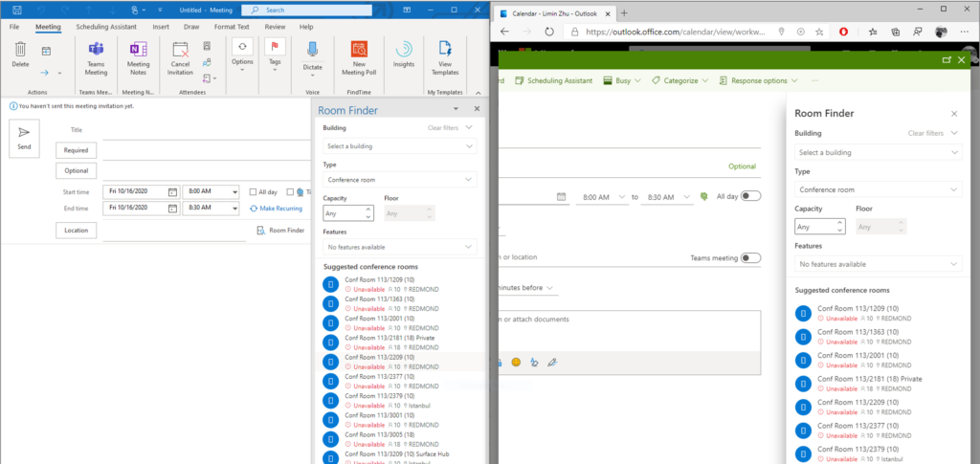Image resolution: width=980 pixels, height=464 pixels.
Task: Click View Templates in ribbon
Action: coord(445,58)
